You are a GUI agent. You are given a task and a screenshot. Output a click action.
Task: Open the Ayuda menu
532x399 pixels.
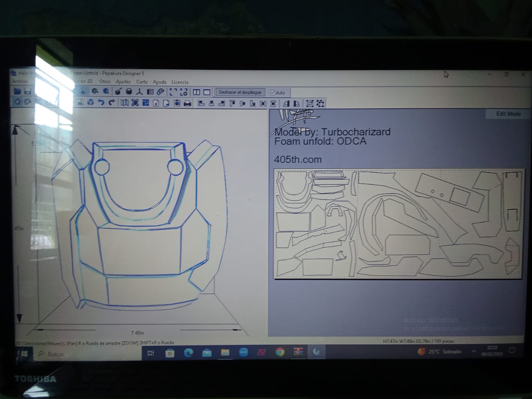[x=159, y=82]
